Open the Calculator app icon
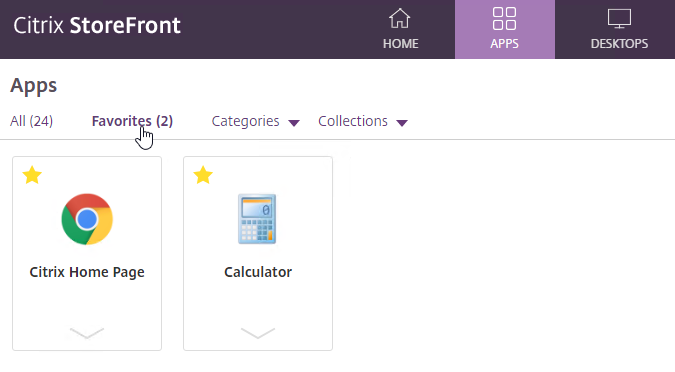This screenshot has width=675, height=372. (x=257, y=219)
